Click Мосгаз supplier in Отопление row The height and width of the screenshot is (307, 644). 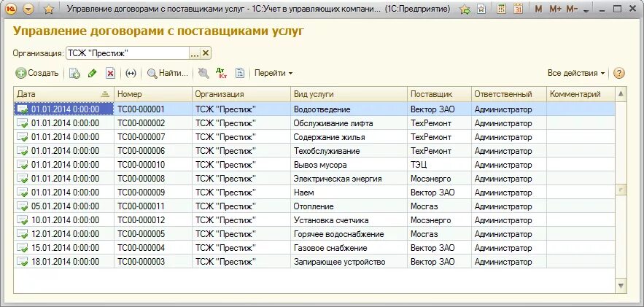(x=439, y=206)
